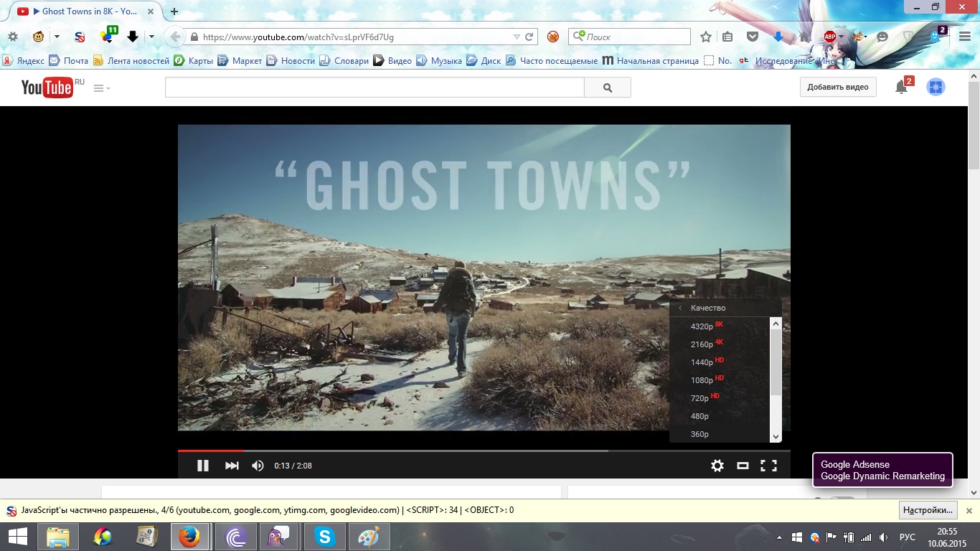
Task: Click the Pocket icon
Action: [x=753, y=37]
